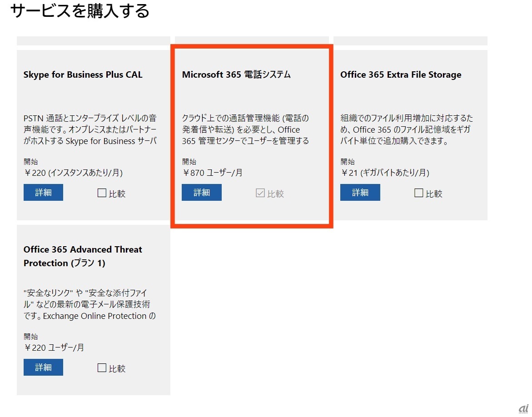Screen dimensions: 532x417
Task: Click the サービスを購入する page heading
Action: (80, 11)
